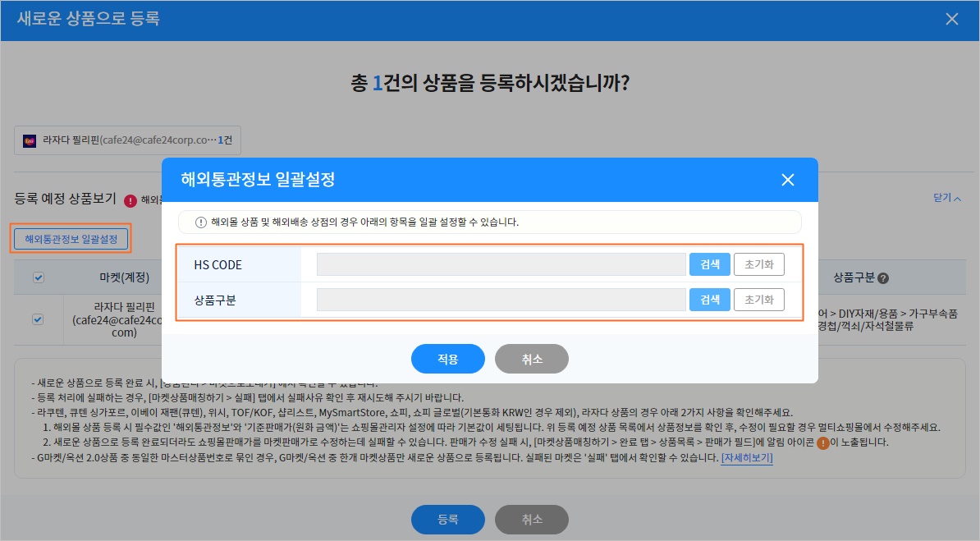Search for 상품구분 value
The image size is (980, 541).
709,300
